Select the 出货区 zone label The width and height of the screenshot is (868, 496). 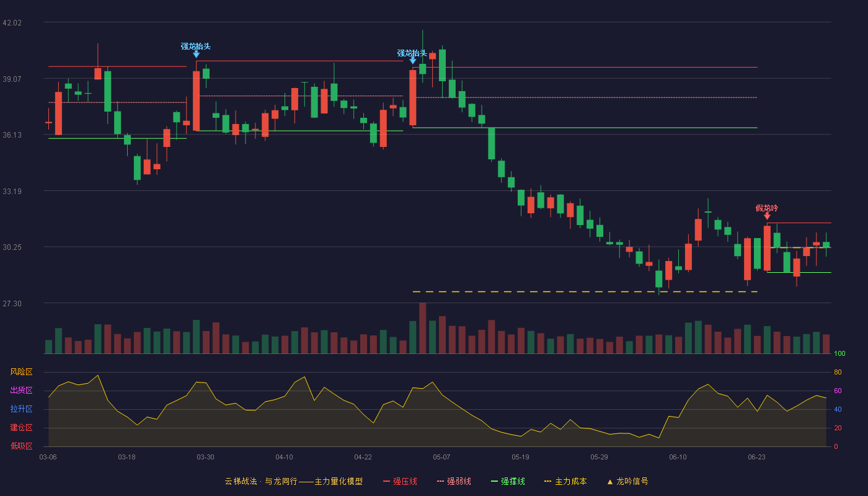[21, 391]
